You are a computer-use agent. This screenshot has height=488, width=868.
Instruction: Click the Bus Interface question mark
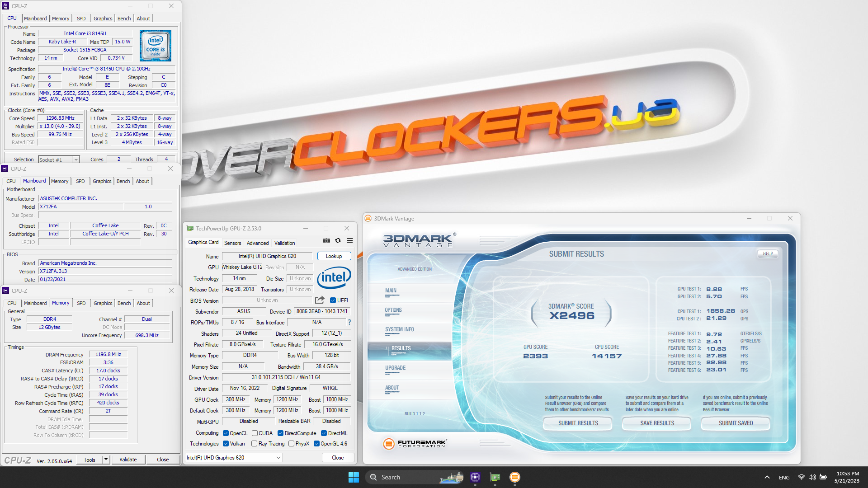pyautogui.click(x=349, y=322)
